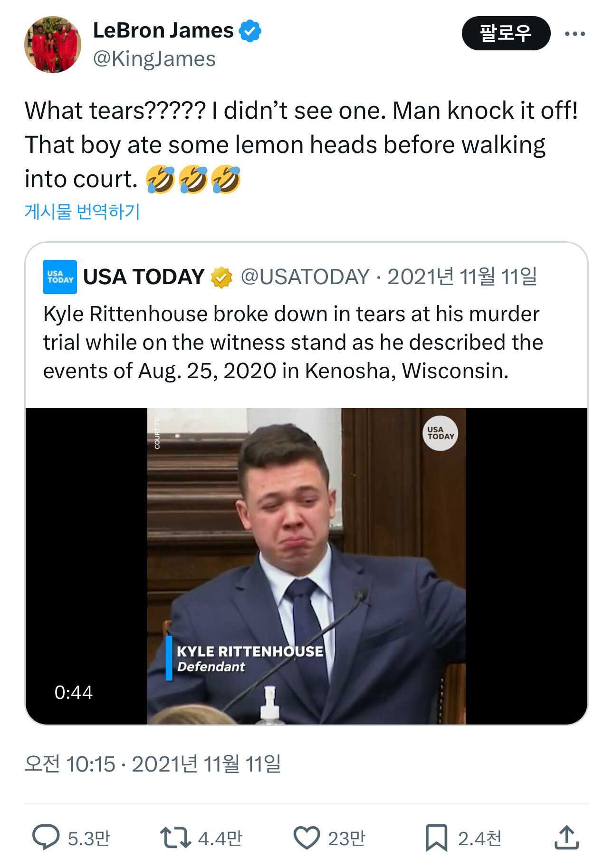Open the @KingJames handle
This screenshot has width=613, height=868.
pos(154,59)
